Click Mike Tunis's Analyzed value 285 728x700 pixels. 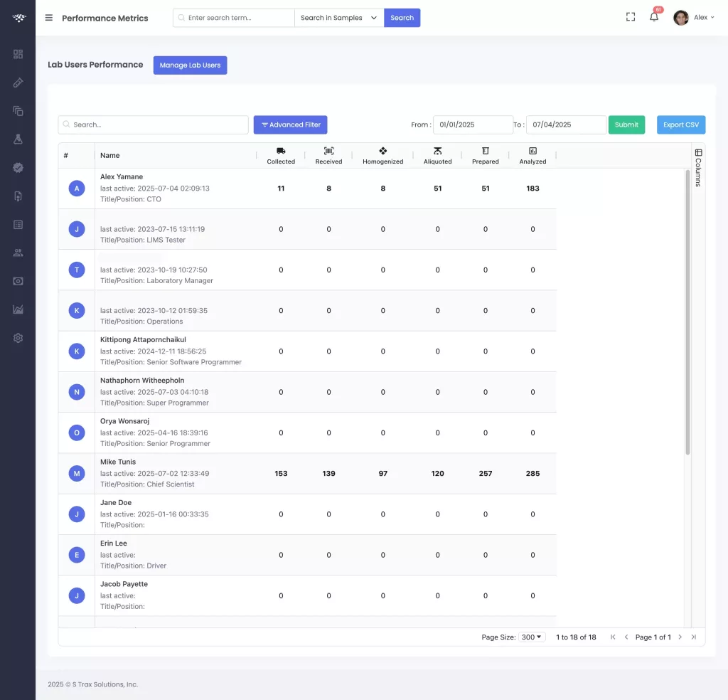(x=532, y=474)
